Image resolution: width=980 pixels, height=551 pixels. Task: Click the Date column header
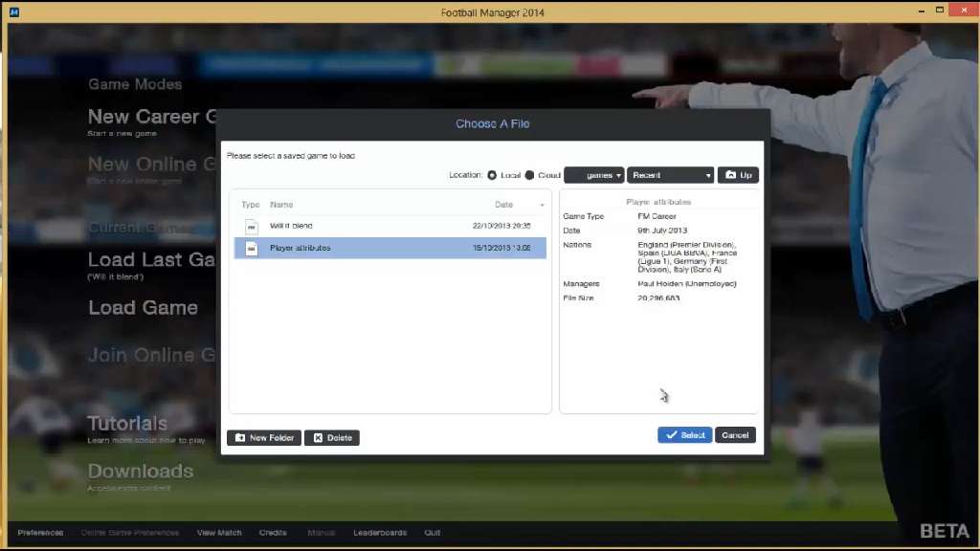click(503, 205)
